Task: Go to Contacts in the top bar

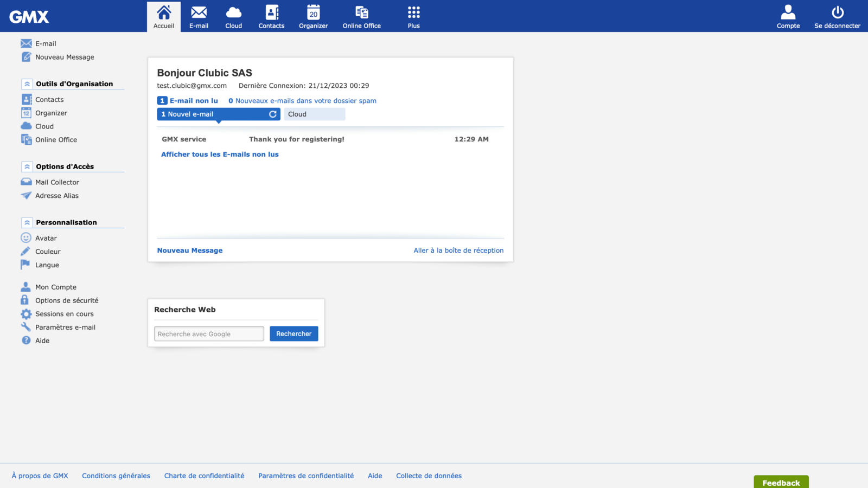Action: (x=271, y=17)
